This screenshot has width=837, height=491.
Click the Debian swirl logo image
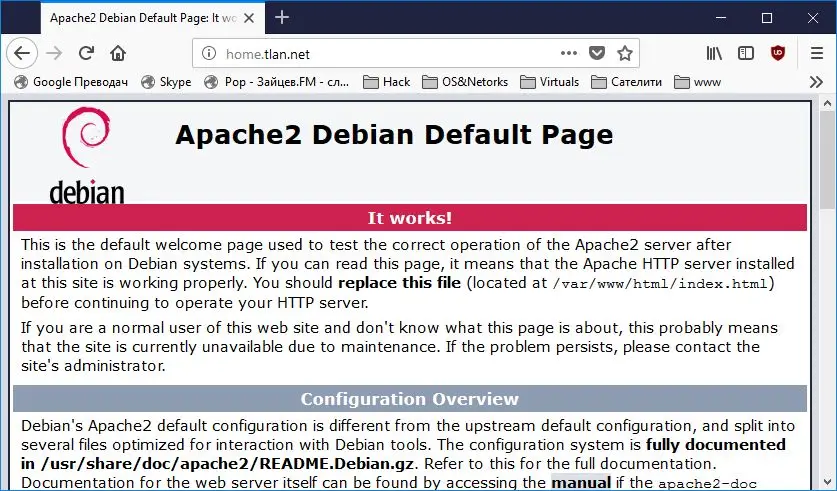(x=86, y=155)
